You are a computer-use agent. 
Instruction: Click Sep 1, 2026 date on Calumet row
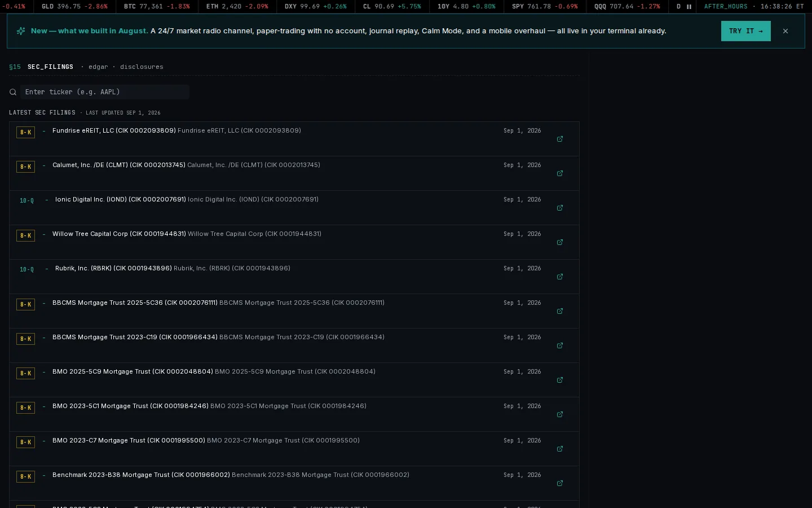pyautogui.click(x=522, y=165)
